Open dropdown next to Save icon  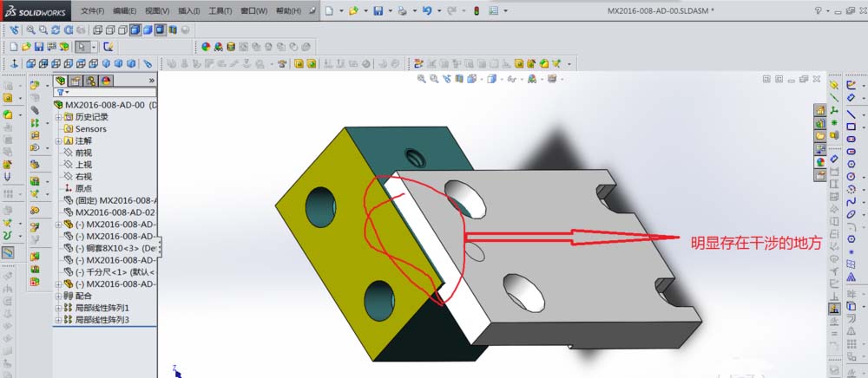pos(391,10)
